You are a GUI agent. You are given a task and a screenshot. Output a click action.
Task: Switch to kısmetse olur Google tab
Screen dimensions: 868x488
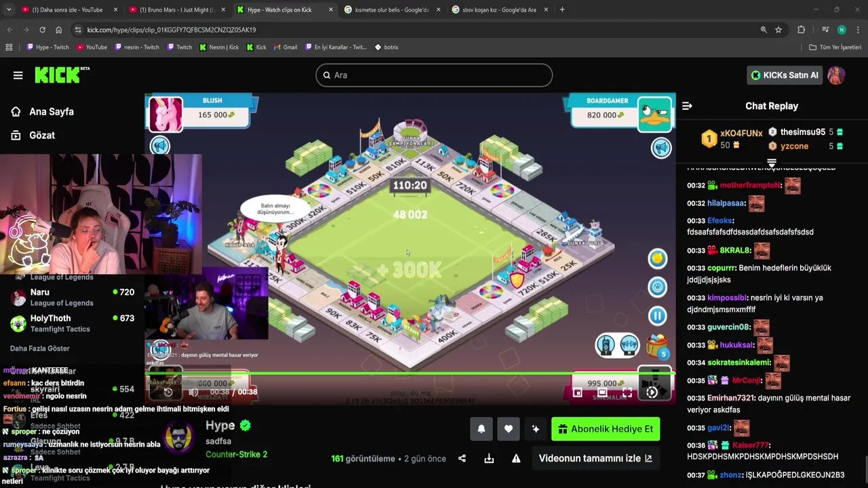tap(392, 9)
